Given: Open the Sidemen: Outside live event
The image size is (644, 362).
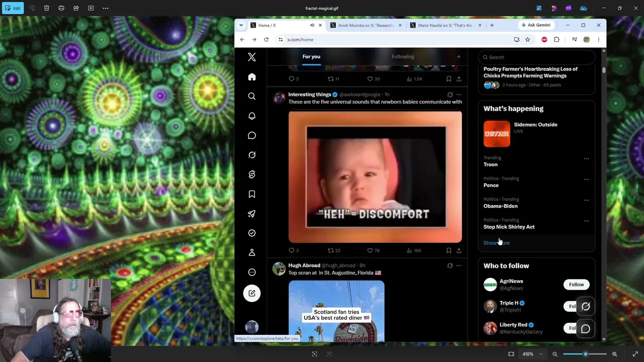Looking at the screenshot, I should tap(536, 134).
